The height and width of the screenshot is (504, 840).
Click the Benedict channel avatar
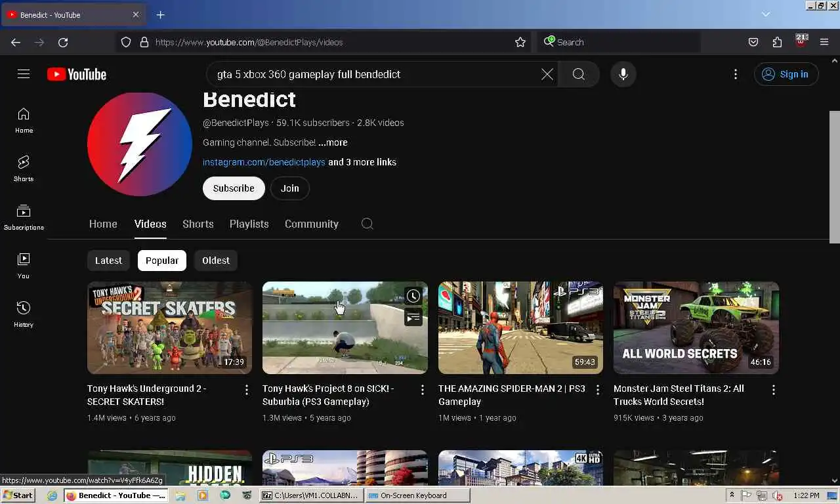(x=140, y=144)
